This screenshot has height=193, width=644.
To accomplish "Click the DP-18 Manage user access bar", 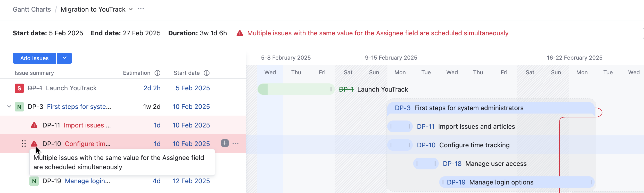I will pyautogui.click(x=426, y=164).
